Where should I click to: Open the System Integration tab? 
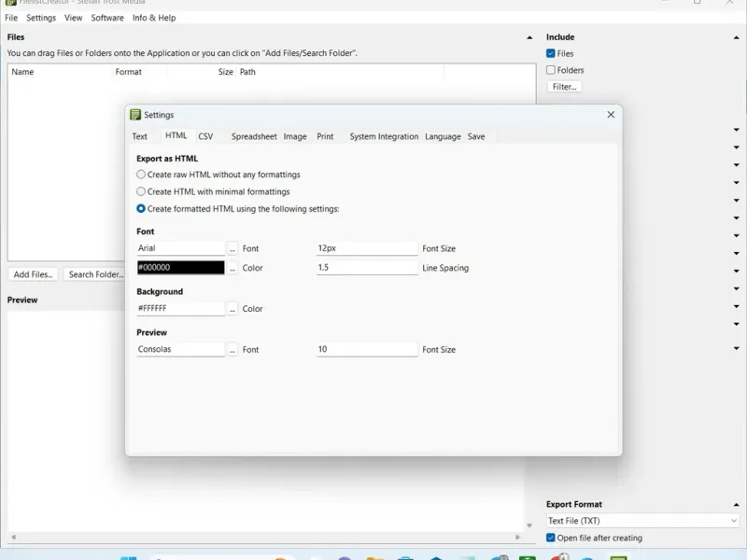coord(384,136)
